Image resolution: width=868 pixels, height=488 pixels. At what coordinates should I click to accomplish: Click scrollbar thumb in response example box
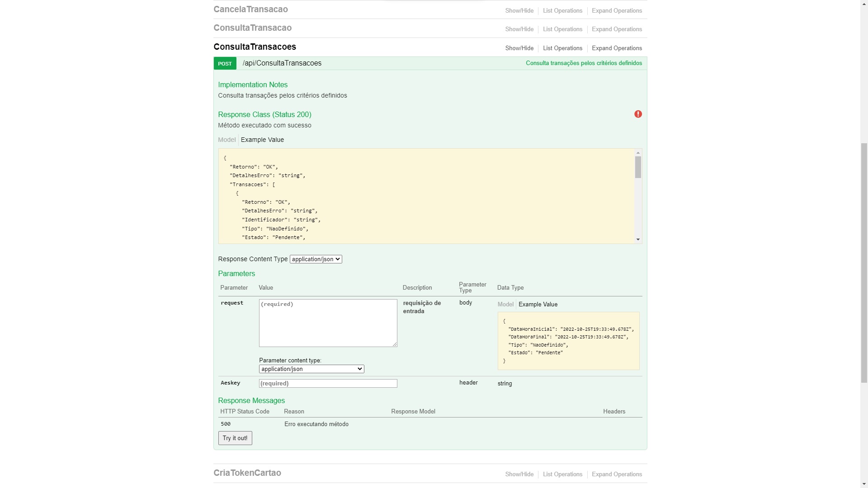click(638, 167)
